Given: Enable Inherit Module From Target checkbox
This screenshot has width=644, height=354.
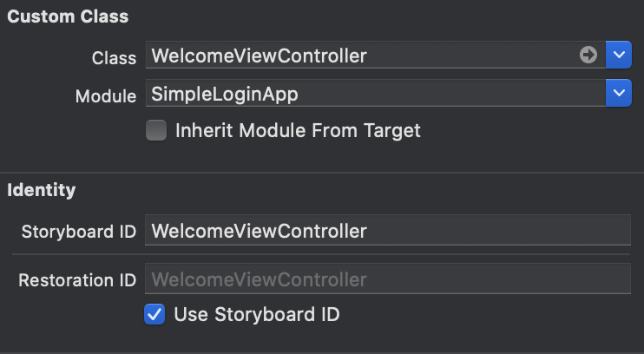Looking at the screenshot, I should (x=156, y=131).
